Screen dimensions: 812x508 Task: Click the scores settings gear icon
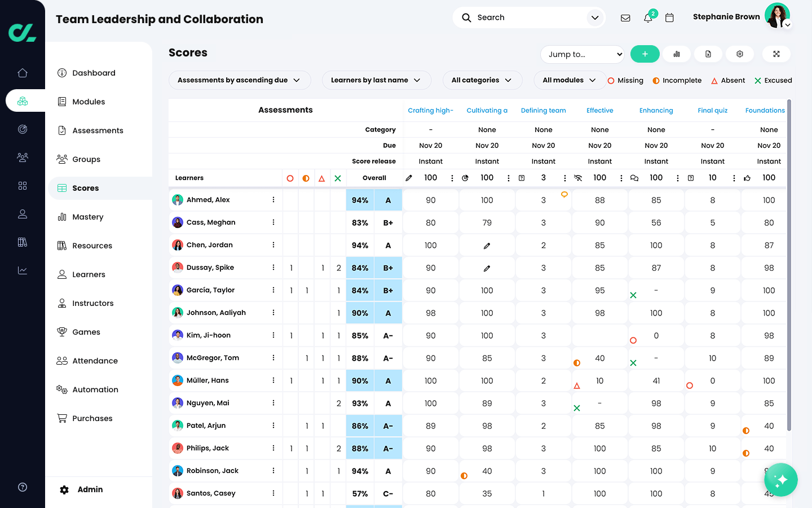coord(740,54)
